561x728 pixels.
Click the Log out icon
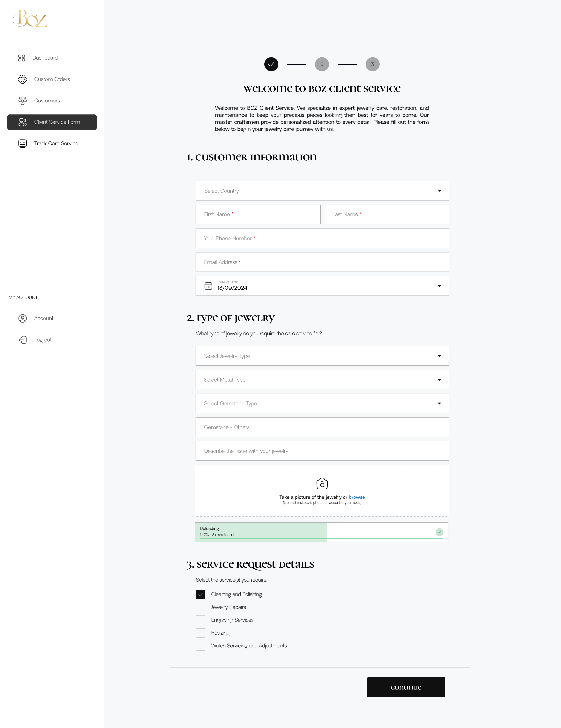click(22, 340)
